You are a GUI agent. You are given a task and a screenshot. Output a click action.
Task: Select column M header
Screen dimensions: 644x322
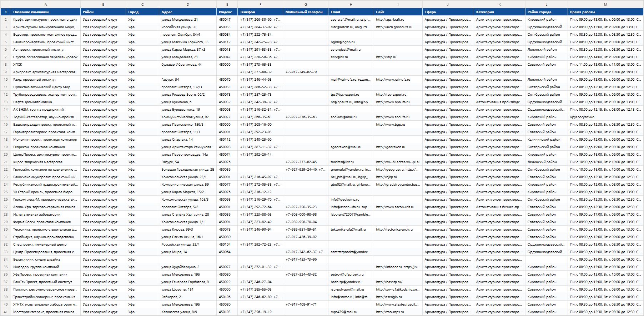click(605, 4)
